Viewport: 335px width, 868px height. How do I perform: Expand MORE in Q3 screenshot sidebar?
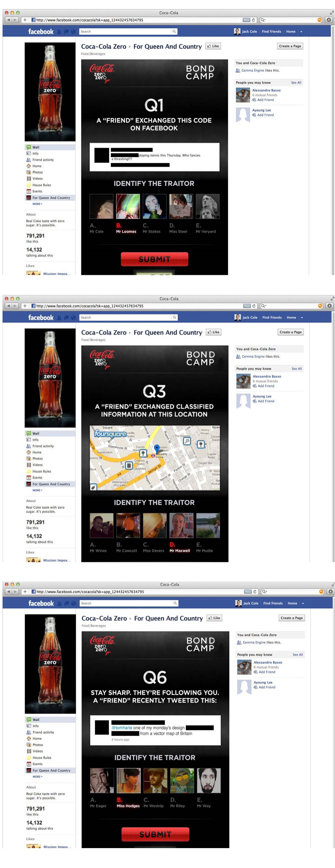(x=37, y=490)
